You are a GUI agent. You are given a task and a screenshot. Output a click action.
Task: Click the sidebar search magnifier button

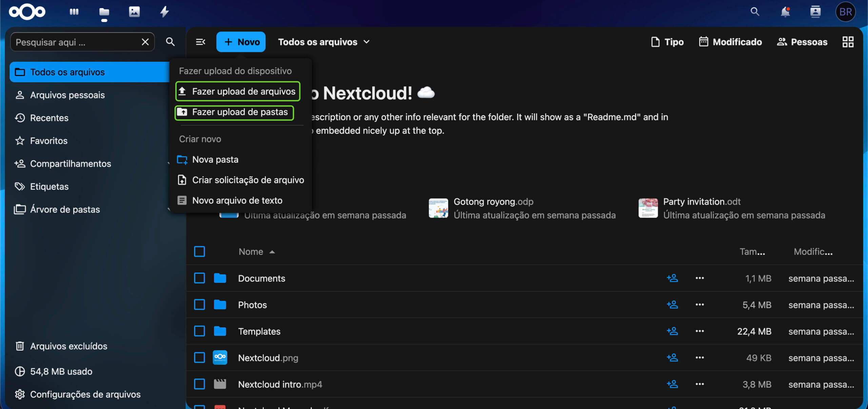[x=170, y=42]
